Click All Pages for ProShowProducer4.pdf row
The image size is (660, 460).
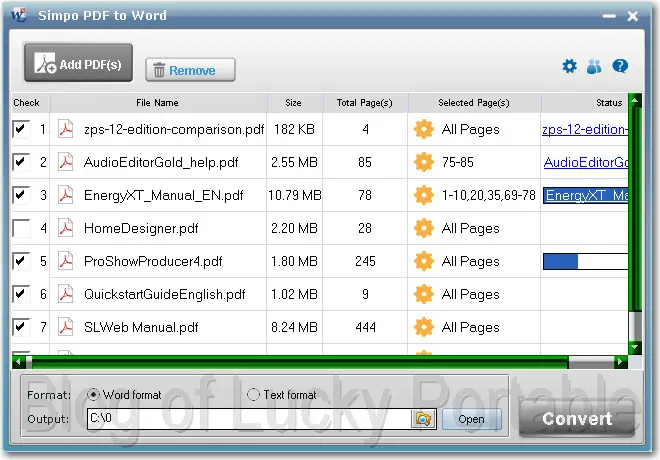pyautogui.click(x=470, y=261)
